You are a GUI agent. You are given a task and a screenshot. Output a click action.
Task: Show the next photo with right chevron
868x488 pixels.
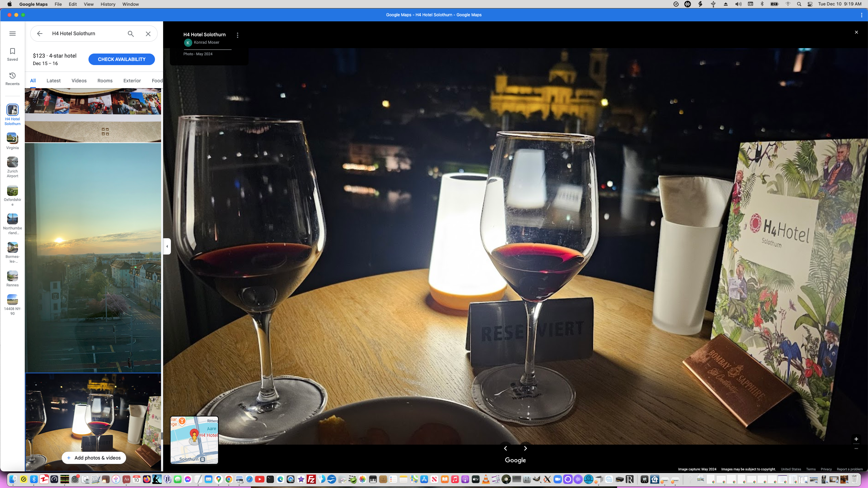pos(526,448)
